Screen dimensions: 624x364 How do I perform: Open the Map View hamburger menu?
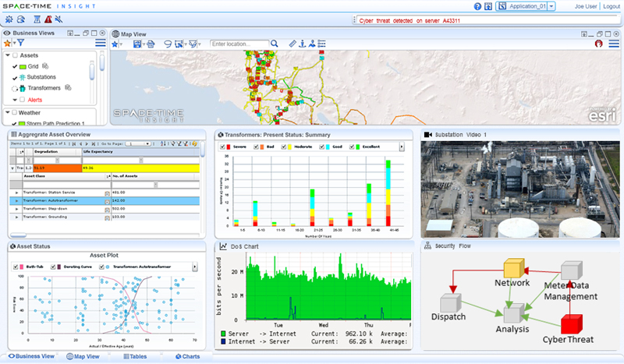(x=614, y=44)
